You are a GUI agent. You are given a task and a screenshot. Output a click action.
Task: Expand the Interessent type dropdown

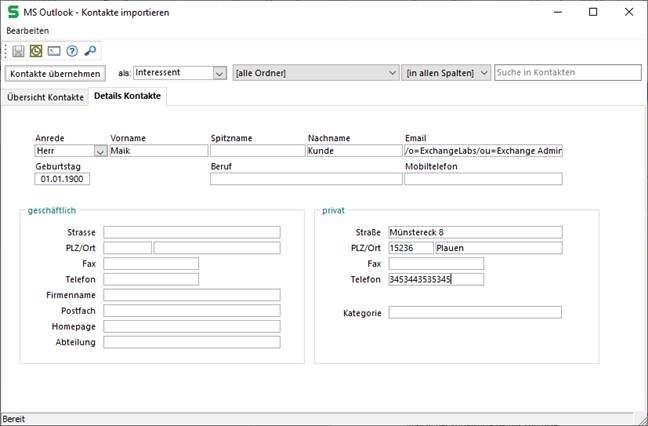pyautogui.click(x=218, y=73)
